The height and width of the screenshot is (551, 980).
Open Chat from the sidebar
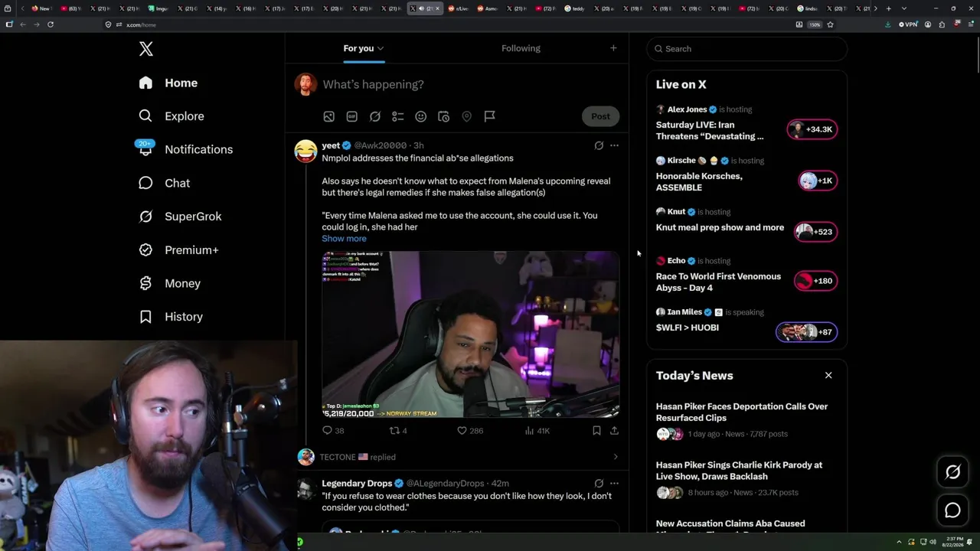pyautogui.click(x=164, y=183)
